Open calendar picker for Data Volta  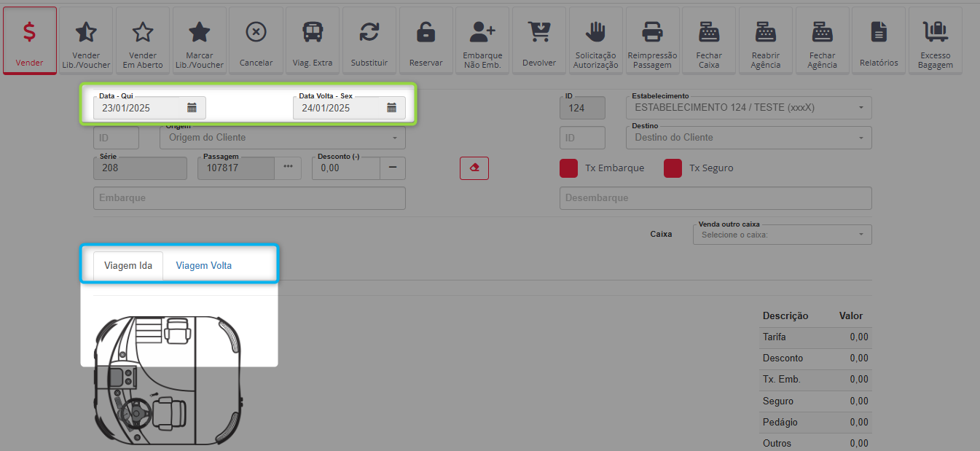click(391, 108)
